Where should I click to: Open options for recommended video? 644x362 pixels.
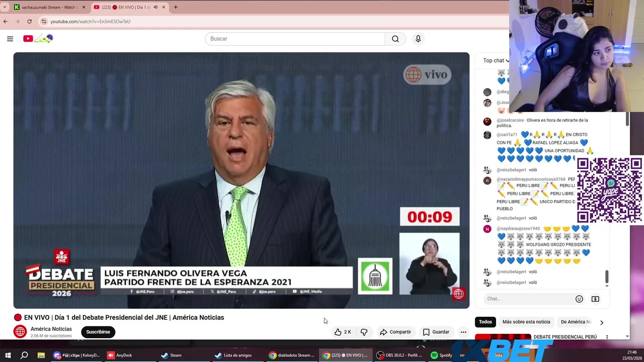click(x=607, y=337)
